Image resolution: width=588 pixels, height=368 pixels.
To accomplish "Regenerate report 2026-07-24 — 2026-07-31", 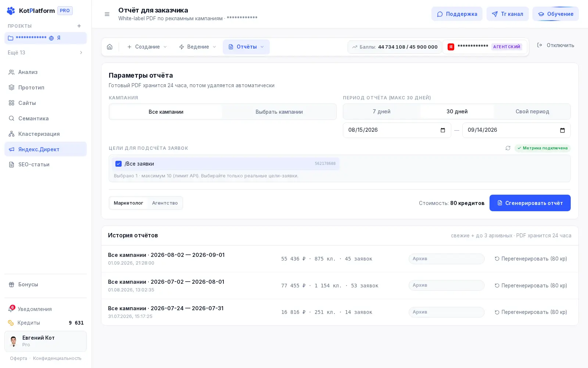I will [x=531, y=312].
